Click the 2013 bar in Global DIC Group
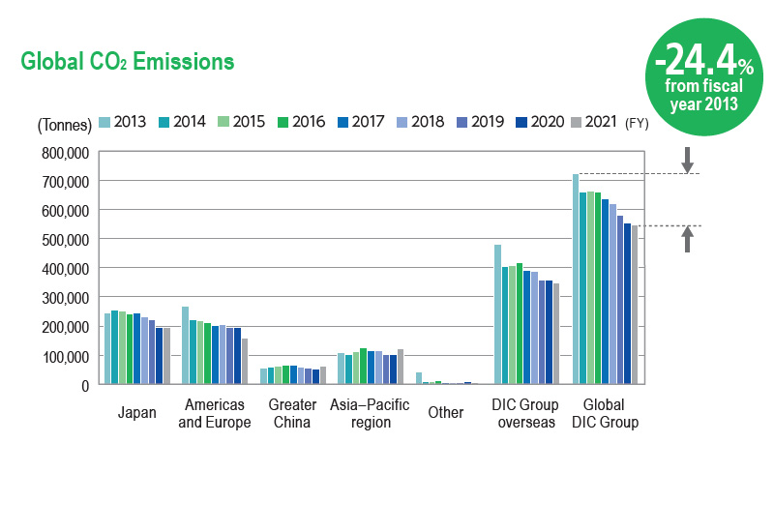 (x=576, y=279)
